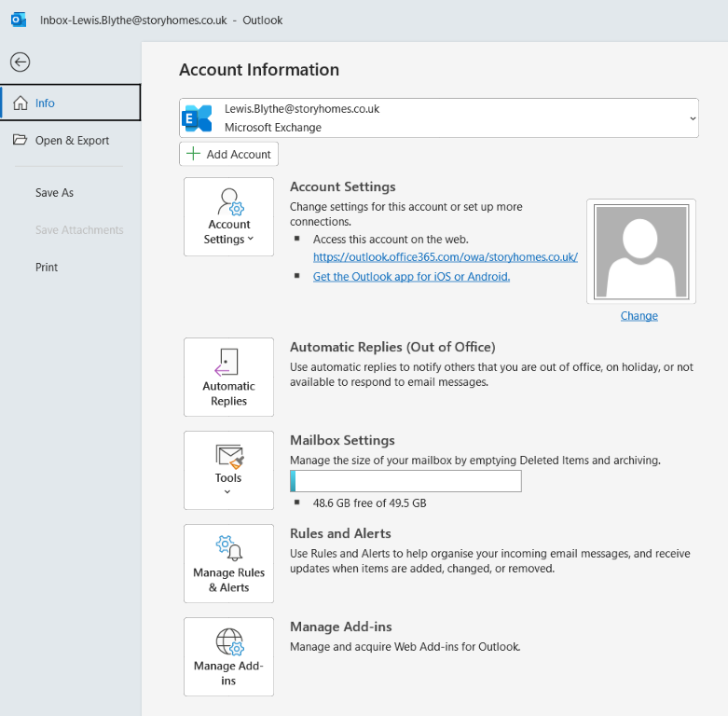Open the Account Settings dropdown button
728x716 pixels.
tap(229, 217)
